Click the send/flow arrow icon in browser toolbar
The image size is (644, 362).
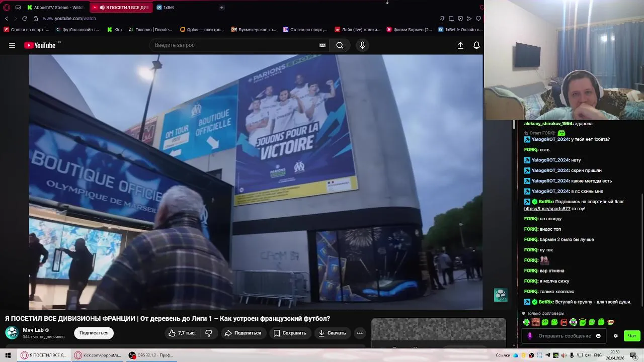pos(469,19)
